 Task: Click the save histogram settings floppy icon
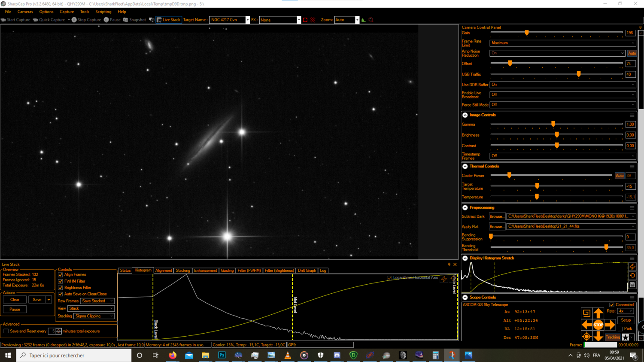click(633, 285)
